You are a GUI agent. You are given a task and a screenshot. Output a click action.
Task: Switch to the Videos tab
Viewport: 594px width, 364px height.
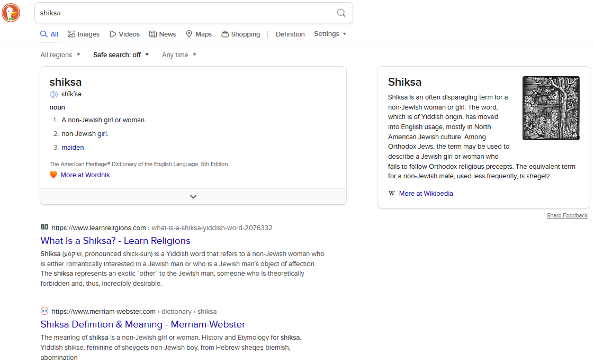tap(124, 34)
